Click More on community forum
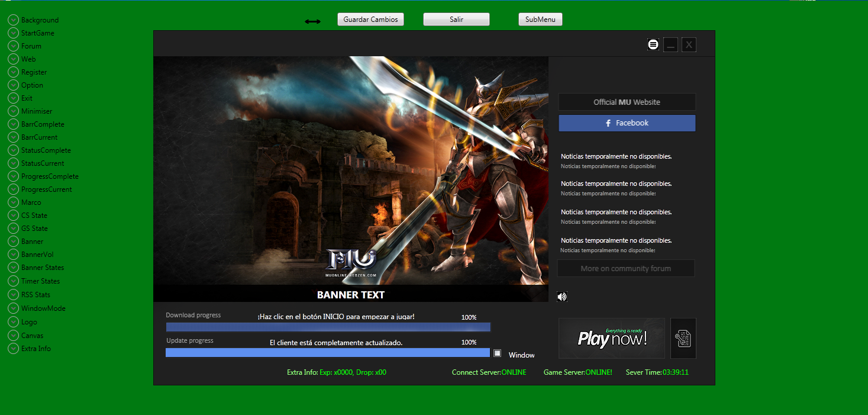Screen dimensions: 868x415 pyautogui.click(x=626, y=268)
